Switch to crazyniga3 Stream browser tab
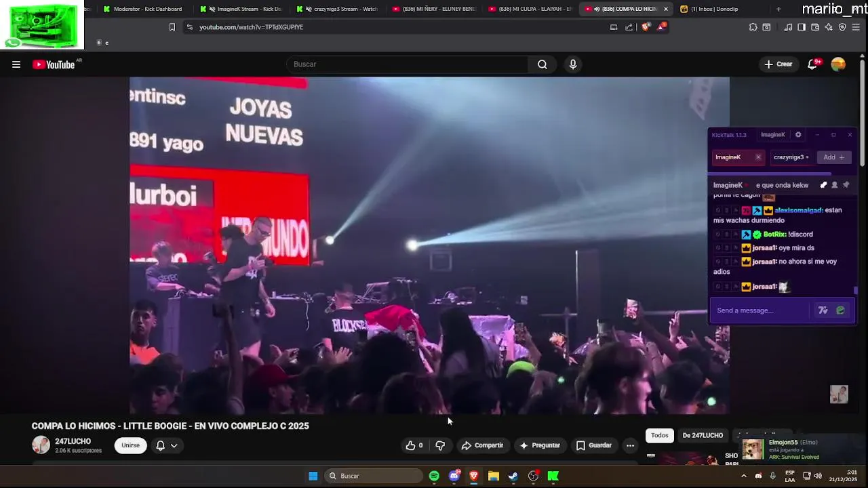Viewport: 868px width, 488px height. click(x=337, y=9)
